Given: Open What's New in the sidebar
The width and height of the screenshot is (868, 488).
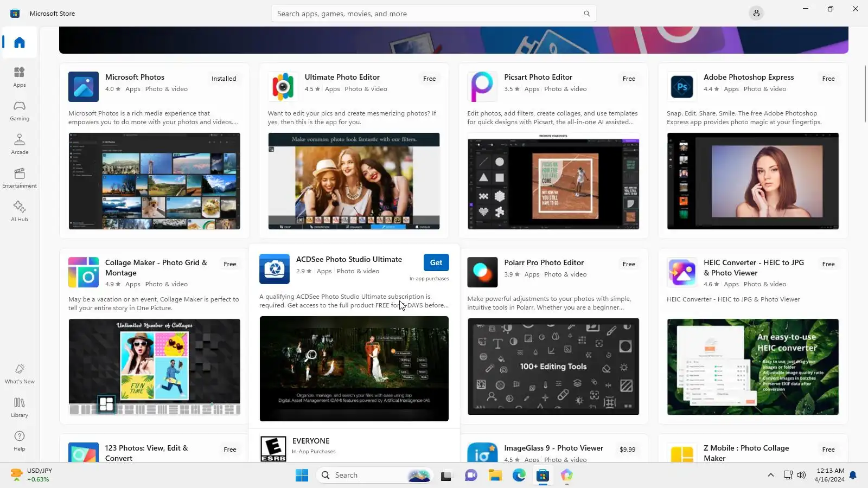Looking at the screenshot, I should pyautogui.click(x=20, y=374).
